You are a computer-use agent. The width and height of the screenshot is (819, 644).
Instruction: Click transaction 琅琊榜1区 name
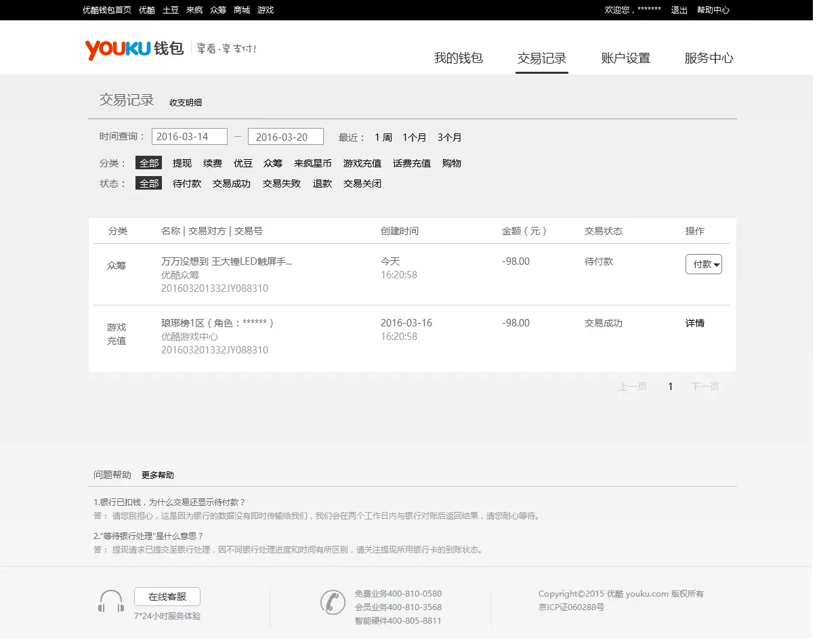click(217, 323)
